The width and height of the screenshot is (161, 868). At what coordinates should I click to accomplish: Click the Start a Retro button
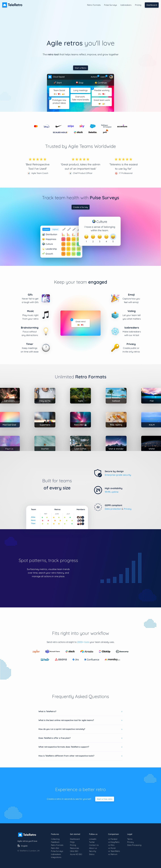tap(80, 68)
